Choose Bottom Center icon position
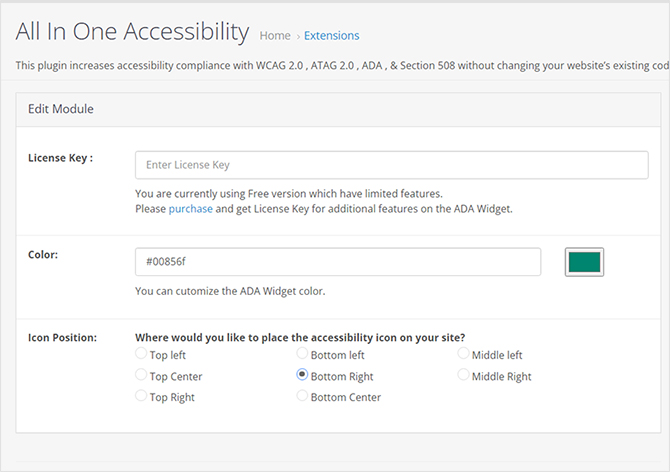This screenshot has width=670, height=472. [302, 396]
